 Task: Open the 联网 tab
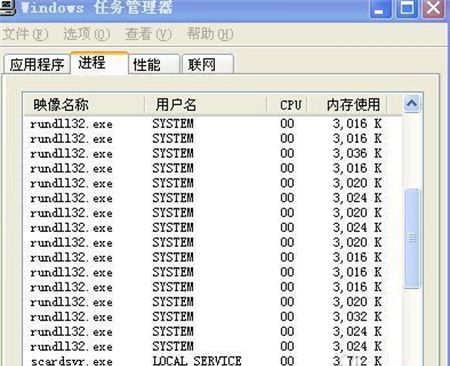pyautogui.click(x=208, y=64)
